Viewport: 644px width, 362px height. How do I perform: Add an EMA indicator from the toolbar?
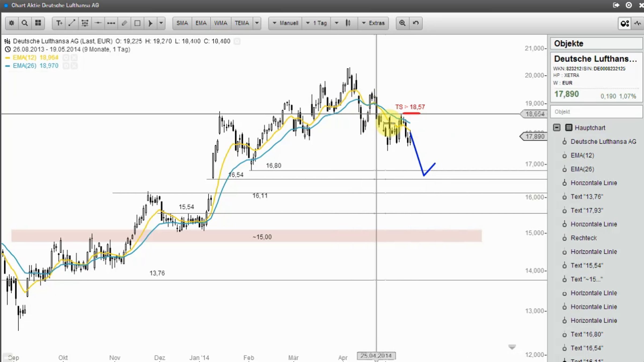tap(201, 23)
